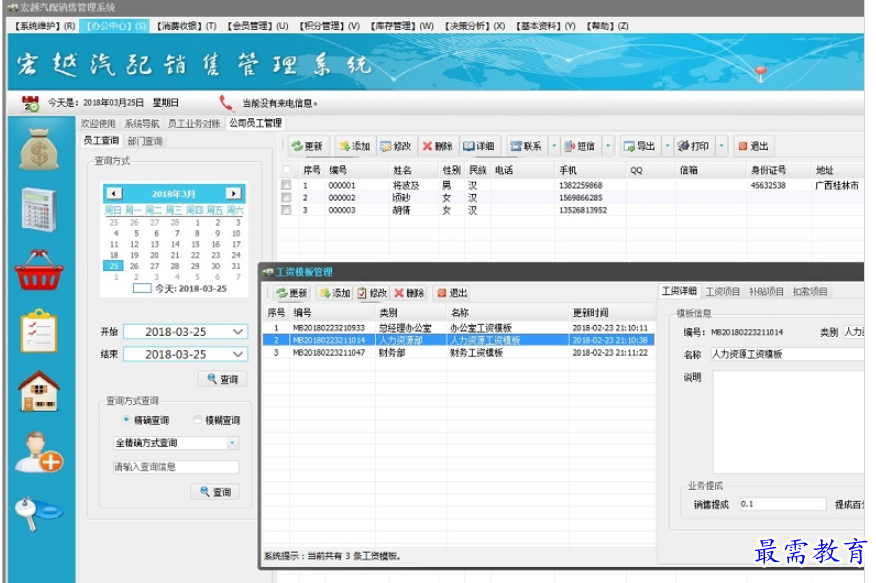Open the 系统维护 menu
Viewport: 876px width, 583px height.
45,26
